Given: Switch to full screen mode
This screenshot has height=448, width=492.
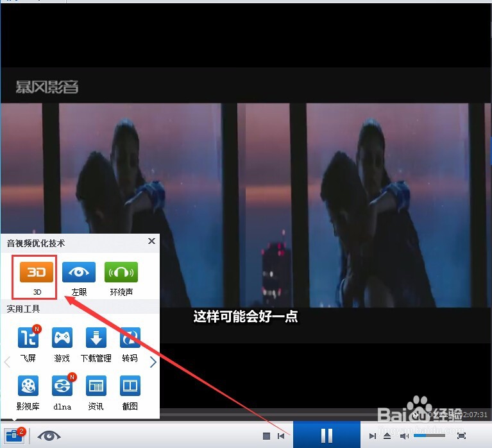Looking at the screenshot, I should point(462,436).
